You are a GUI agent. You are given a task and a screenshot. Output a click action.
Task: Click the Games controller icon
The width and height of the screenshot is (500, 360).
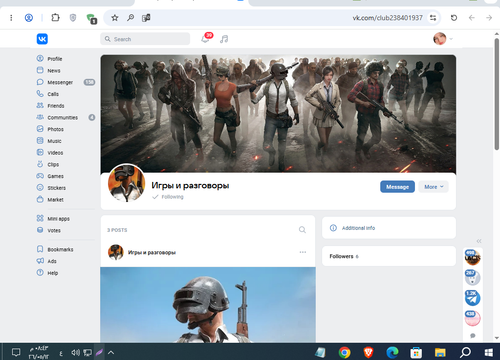(40, 176)
